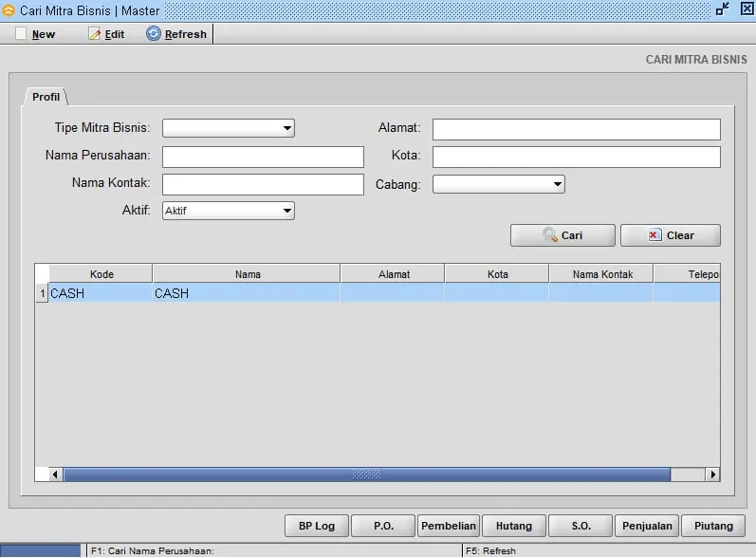The width and height of the screenshot is (756, 558).
Task: Click the Hutang button
Action: tap(513, 526)
